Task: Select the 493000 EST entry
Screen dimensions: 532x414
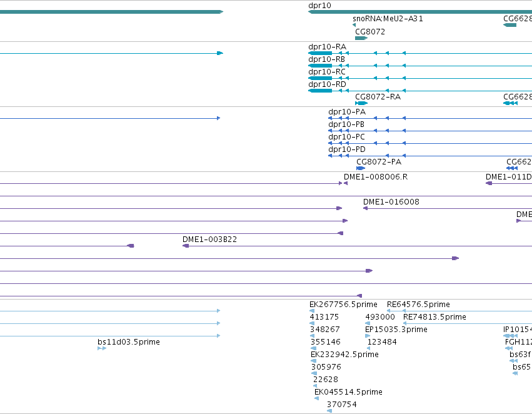Action: click(380, 317)
